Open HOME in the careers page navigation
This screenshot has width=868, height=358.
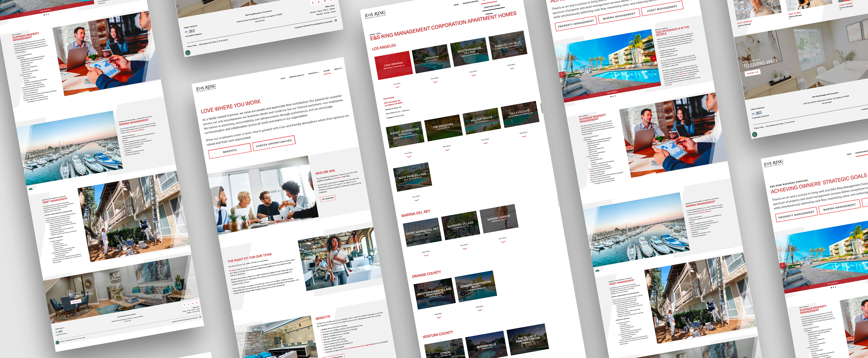[x=283, y=78]
